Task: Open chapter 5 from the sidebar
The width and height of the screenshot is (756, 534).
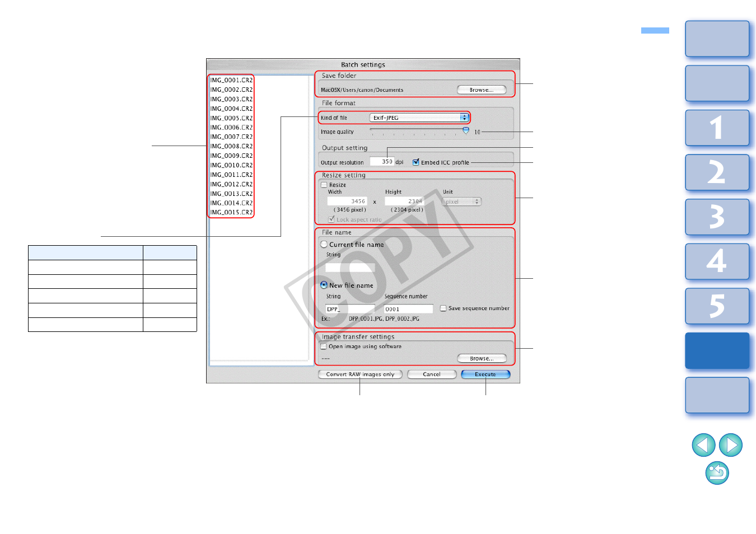Action: tap(717, 306)
